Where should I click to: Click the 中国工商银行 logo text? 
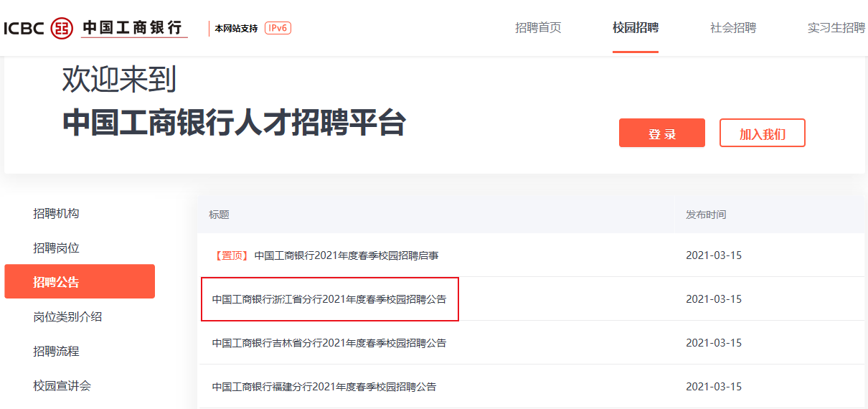pyautogui.click(x=133, y=27)
